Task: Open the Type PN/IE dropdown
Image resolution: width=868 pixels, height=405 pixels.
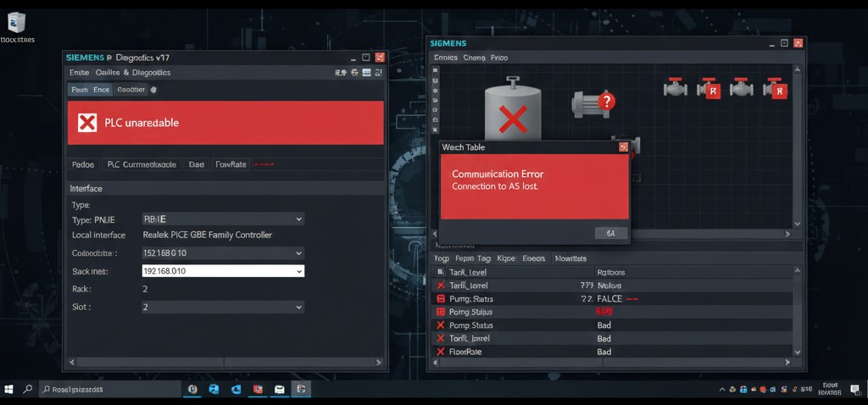Action: point(223,219)
